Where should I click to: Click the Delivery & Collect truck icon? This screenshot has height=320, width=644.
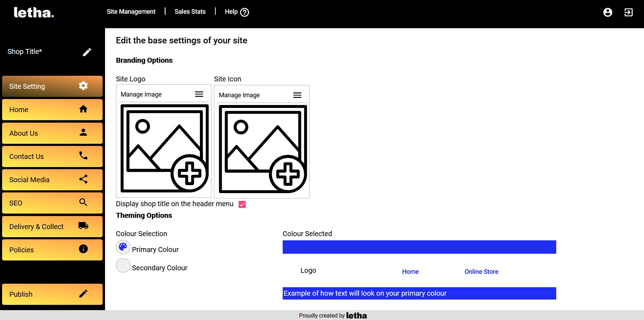tap(83, 226)
